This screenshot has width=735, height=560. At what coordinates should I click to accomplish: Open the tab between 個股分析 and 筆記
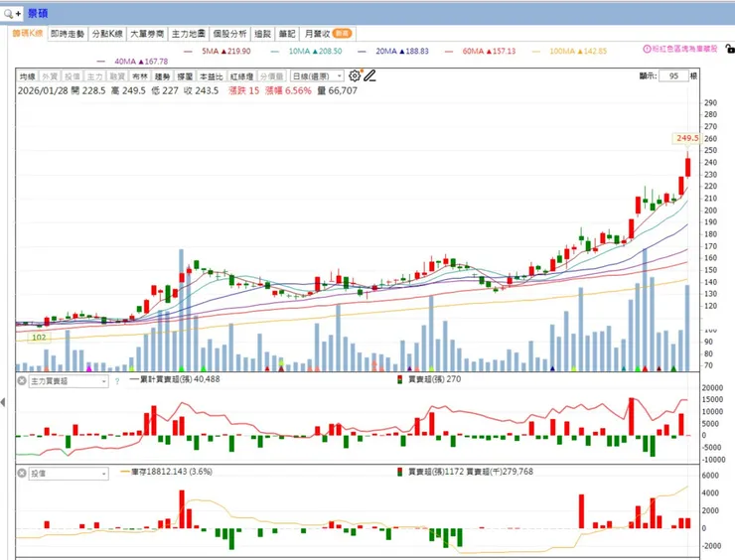(263, 34)
